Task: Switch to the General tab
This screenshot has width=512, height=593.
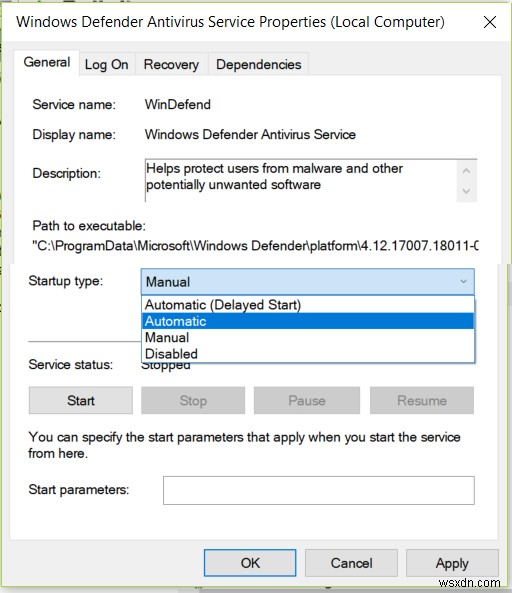Action: click(47, 62)
